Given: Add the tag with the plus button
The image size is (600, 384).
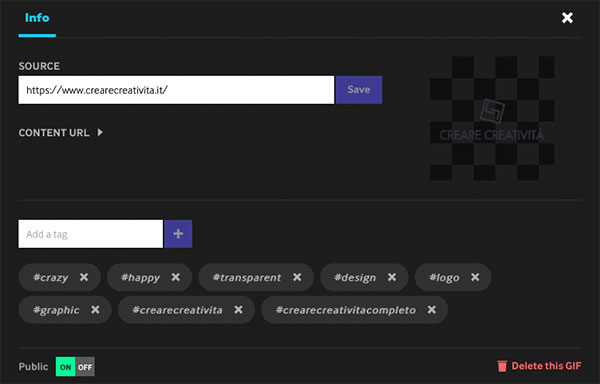Looking at the screenshot, I should pos(178,234).
